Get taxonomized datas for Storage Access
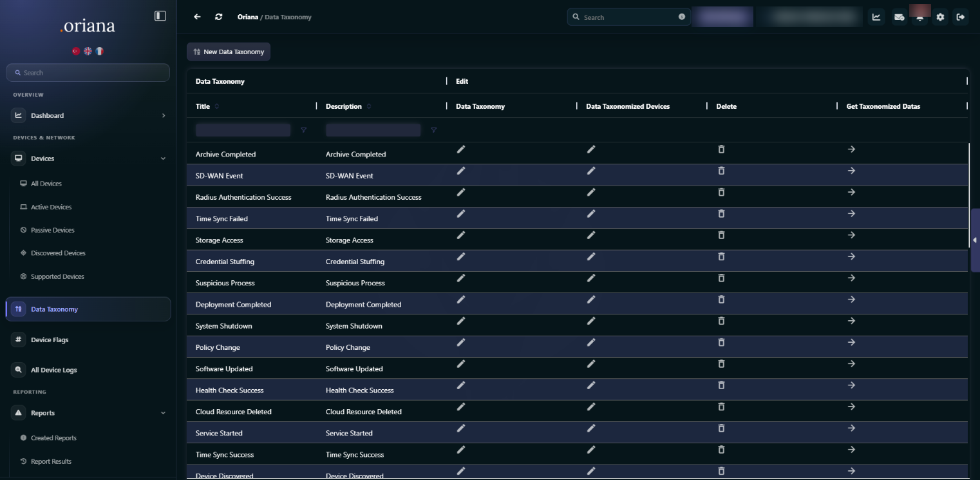This screenshot has width=980, height=480. (851, 235)
